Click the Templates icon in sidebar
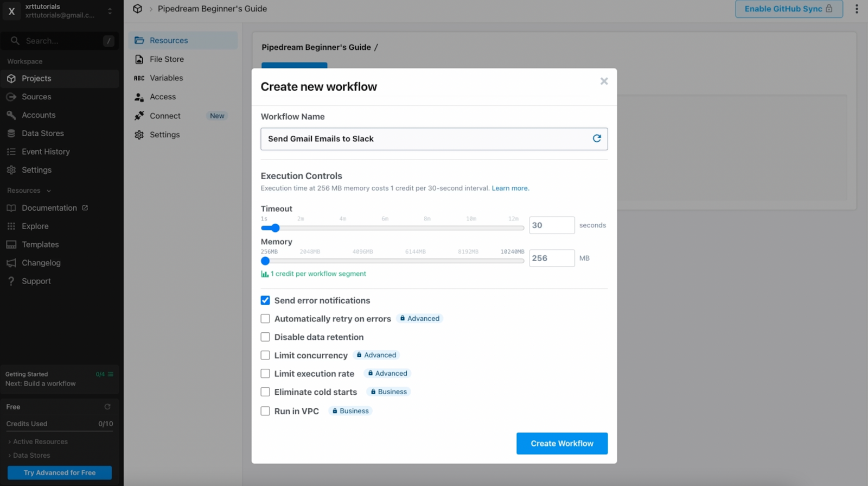 pyautogui.click(x=11, y=245)
